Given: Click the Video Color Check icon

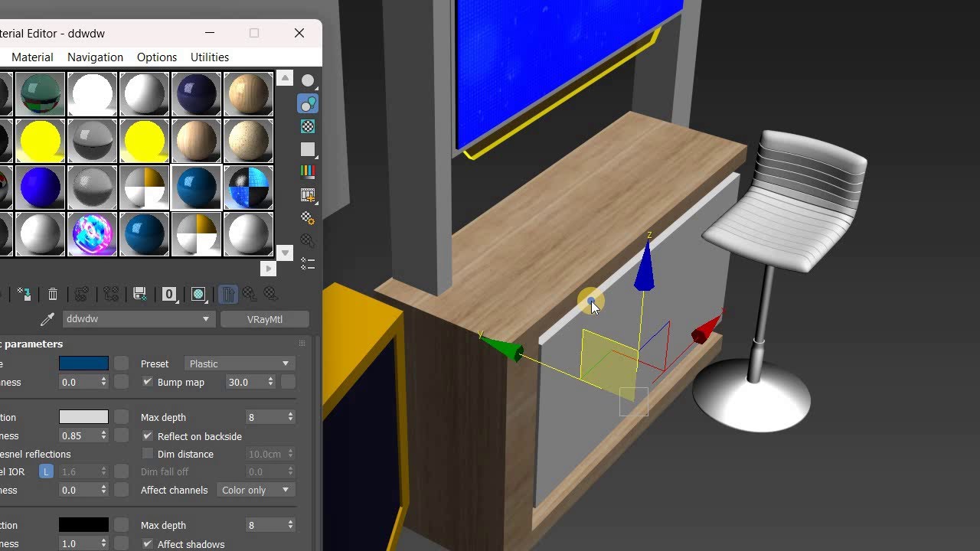Looking at the screenshot, I should coord(308,172).
